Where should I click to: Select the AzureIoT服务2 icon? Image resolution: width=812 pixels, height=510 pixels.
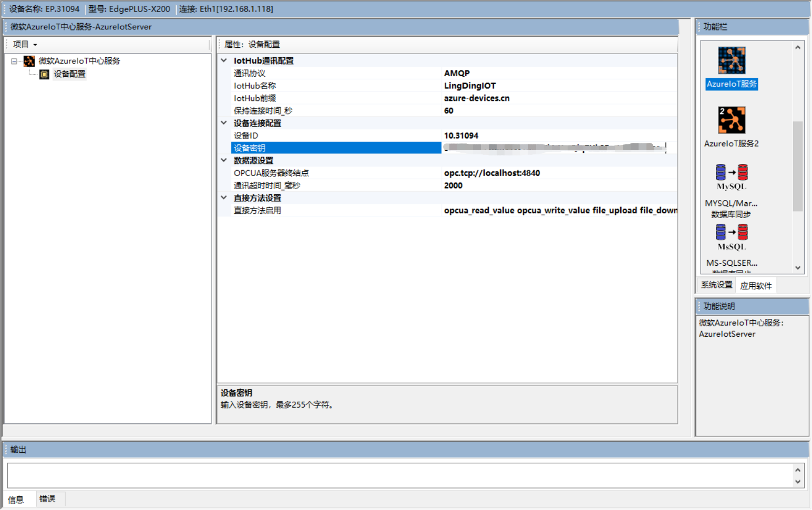[x=732, y=120]
